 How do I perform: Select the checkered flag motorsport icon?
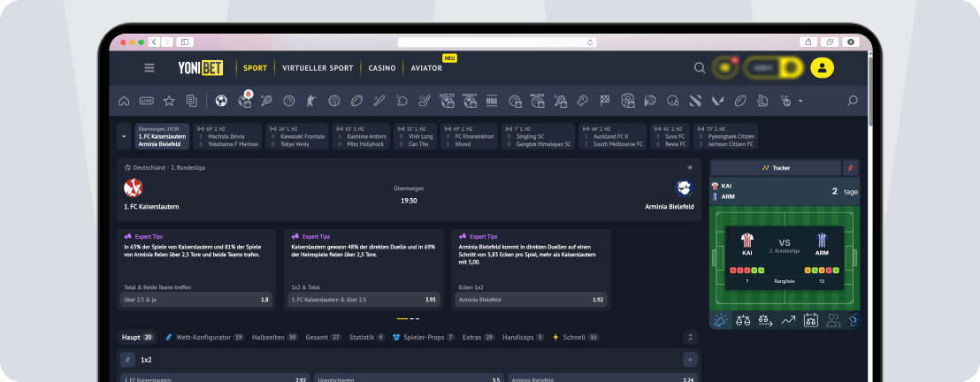pyautogui.click(x=605, y=101)
